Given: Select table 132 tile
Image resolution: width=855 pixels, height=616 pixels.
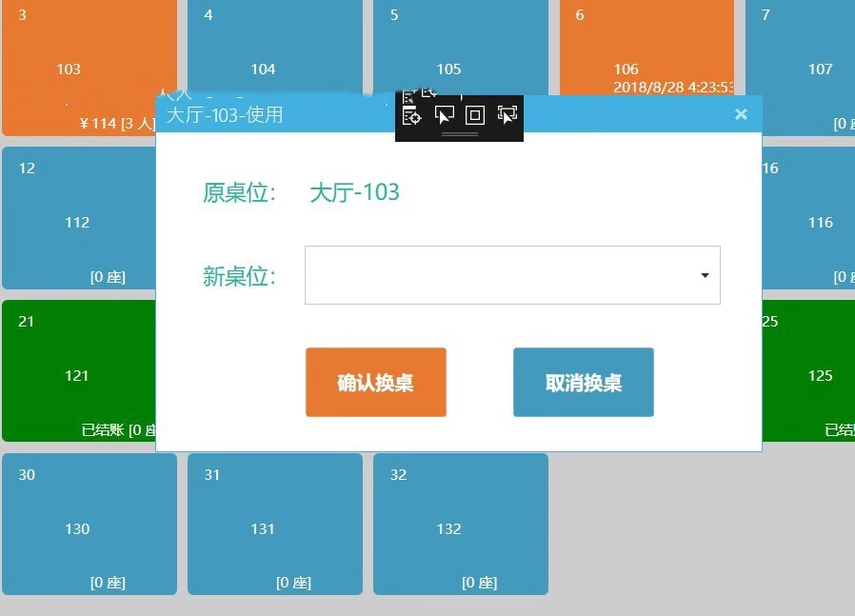Looking at the screenshot, I should (x=461, y=524).
